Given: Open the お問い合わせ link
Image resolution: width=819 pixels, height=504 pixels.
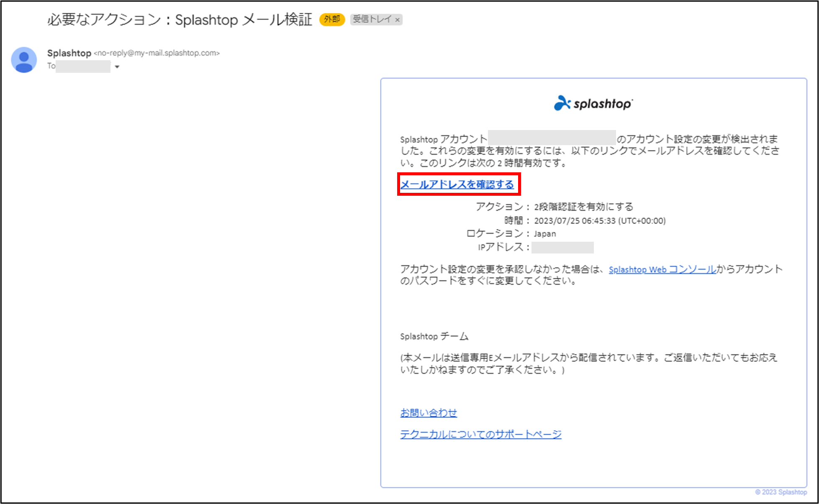Looking at the screenshot, I should tap(429, 413).
